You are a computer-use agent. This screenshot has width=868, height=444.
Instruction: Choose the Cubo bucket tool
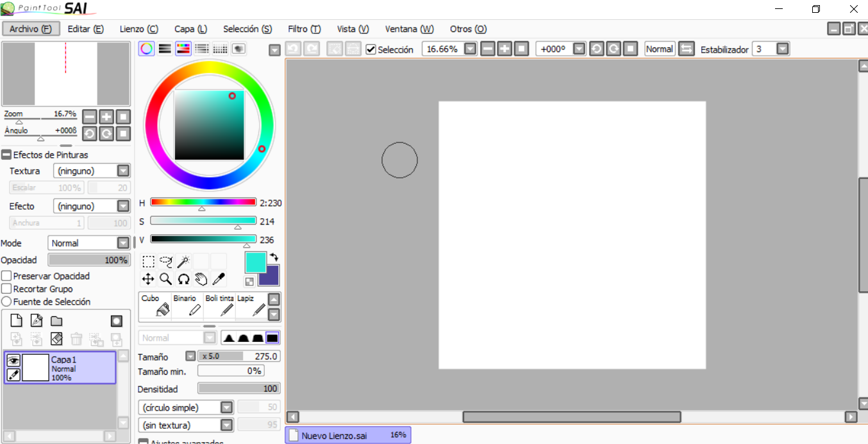coord(155,305)
